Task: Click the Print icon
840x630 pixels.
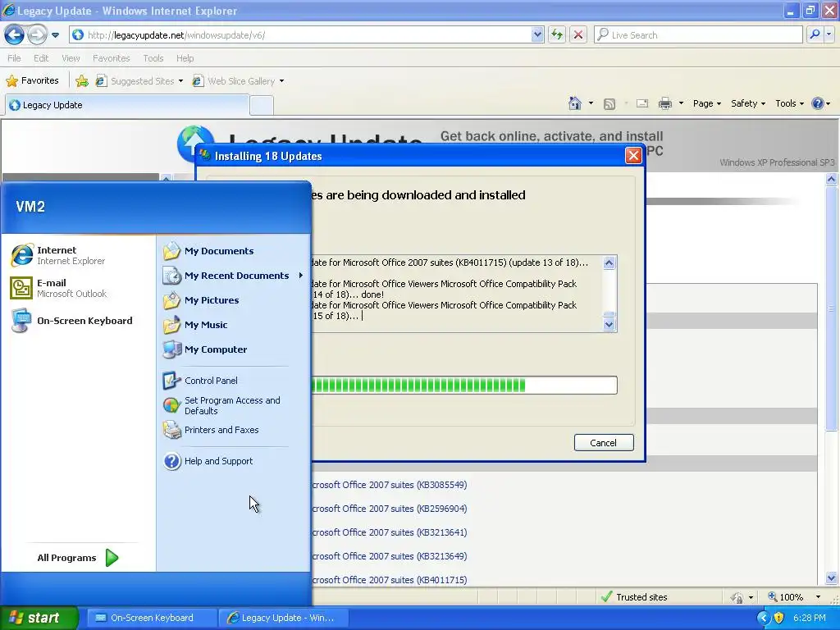Action: coord(664,103)
